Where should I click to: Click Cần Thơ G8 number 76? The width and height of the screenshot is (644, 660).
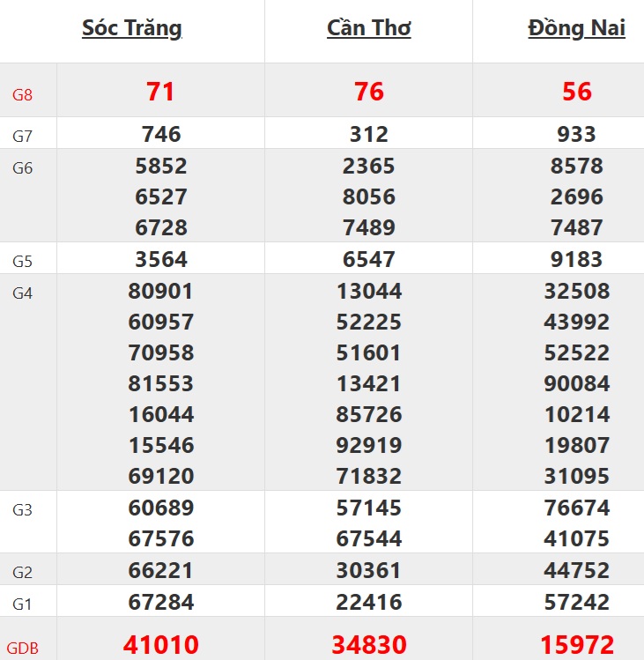click(368, 92)
